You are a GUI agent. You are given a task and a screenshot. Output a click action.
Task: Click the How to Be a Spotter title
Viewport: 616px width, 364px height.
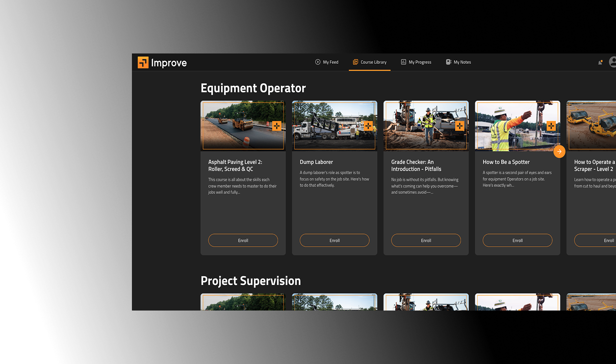click(506, 162)
